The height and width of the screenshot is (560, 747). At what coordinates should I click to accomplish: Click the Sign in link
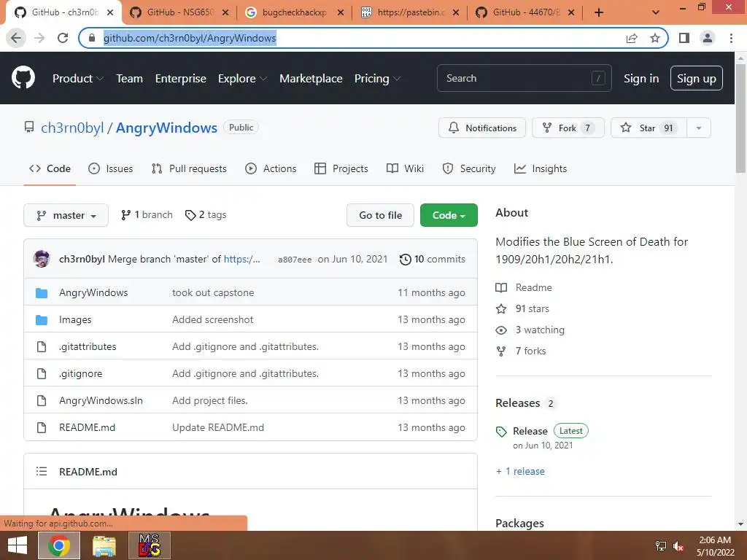[x=641, y=78]
